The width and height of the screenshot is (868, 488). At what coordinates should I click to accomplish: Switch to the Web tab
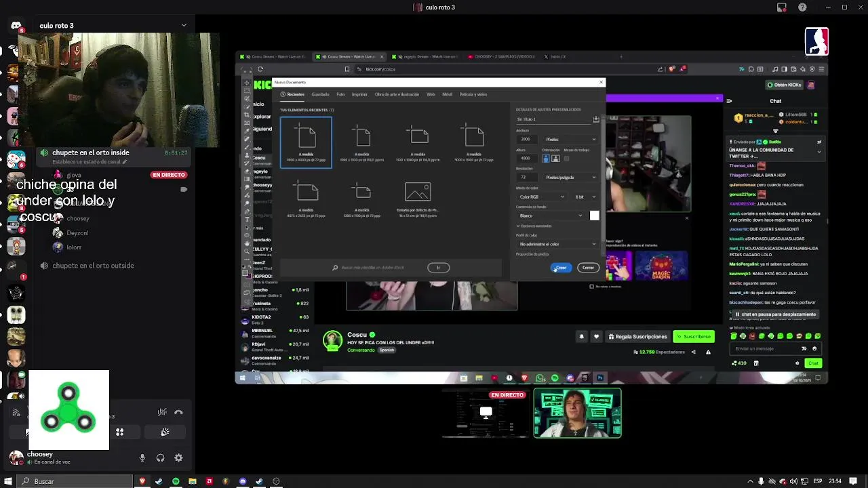[x=431, y=94]
